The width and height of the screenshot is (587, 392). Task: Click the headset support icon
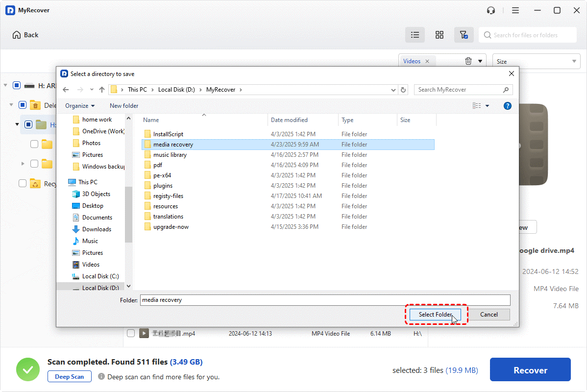coord(491,10)
